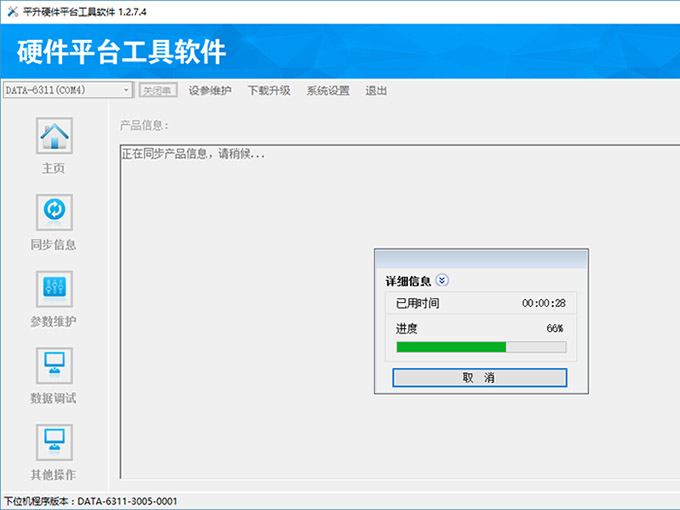This screenshot has width=680, height=510.
Task: Click the 下位机程序版本 status bar text
Action: 91,501
